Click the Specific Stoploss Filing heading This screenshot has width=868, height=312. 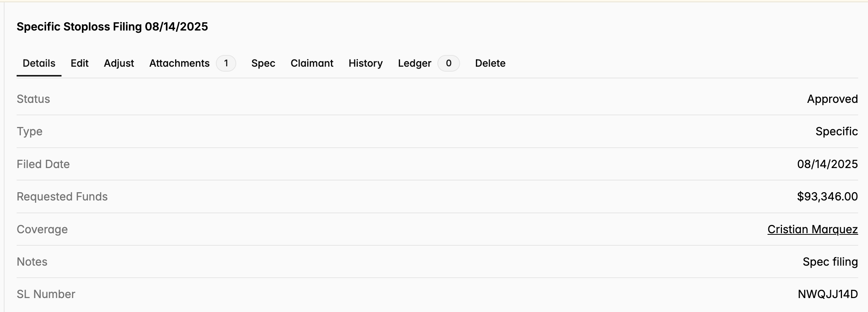tap(112, 27)
